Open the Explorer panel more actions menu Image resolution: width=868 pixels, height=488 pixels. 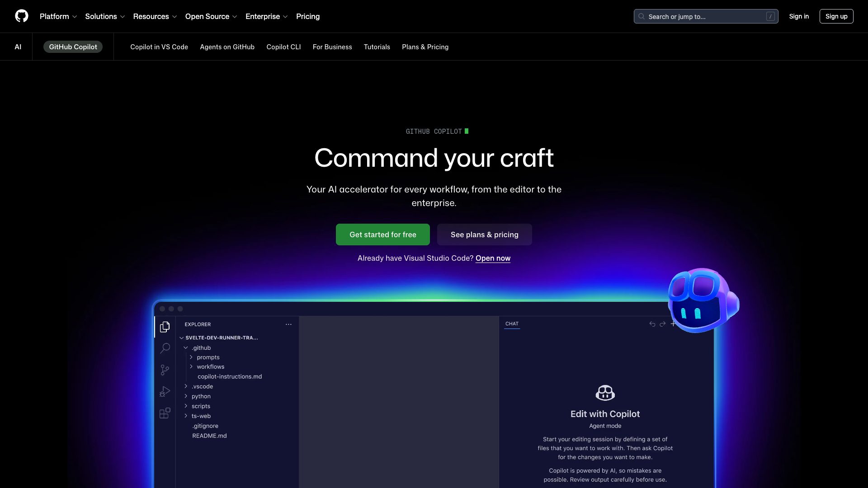point(289,324)
